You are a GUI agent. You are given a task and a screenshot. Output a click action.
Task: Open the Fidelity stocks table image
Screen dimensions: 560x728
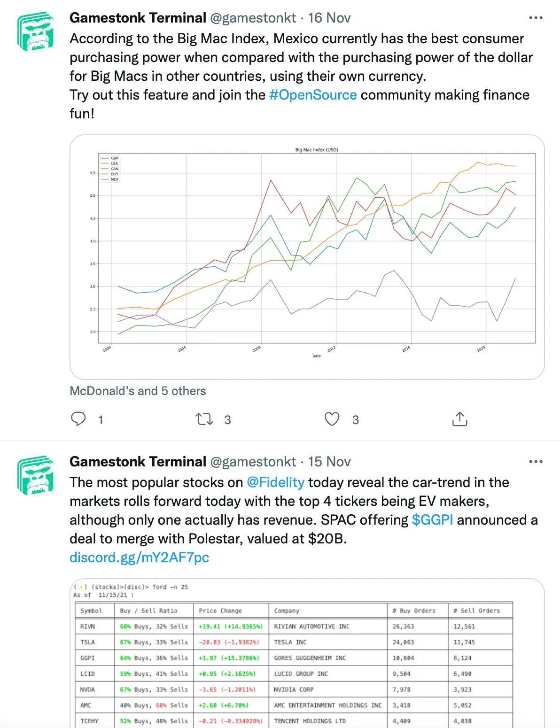pos(307,658)
